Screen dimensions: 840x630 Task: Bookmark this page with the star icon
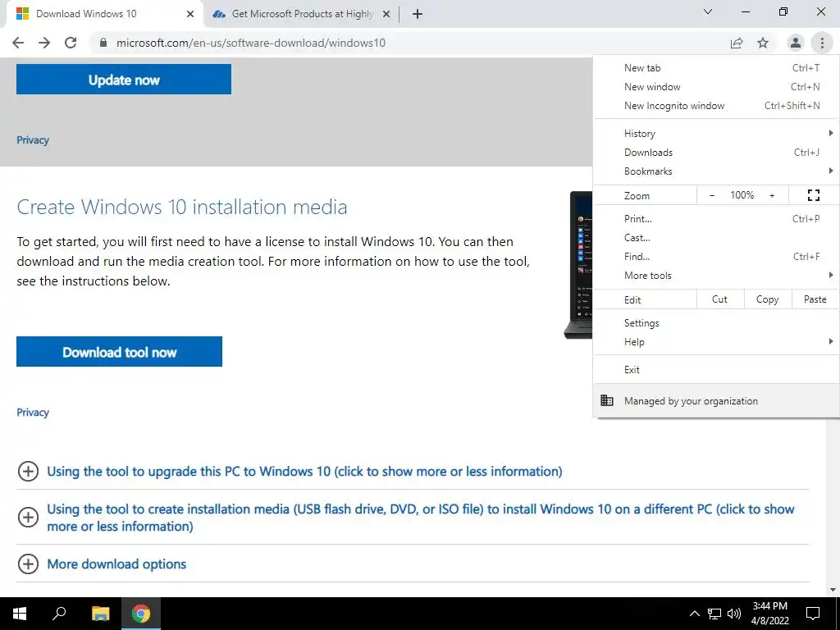pyautogui.click(x=763, y=43)
